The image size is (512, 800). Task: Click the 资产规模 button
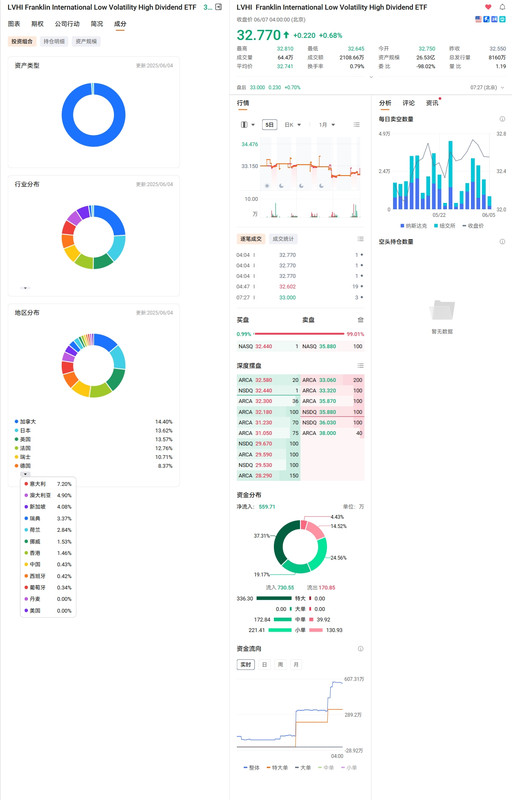tap(86, 41)
